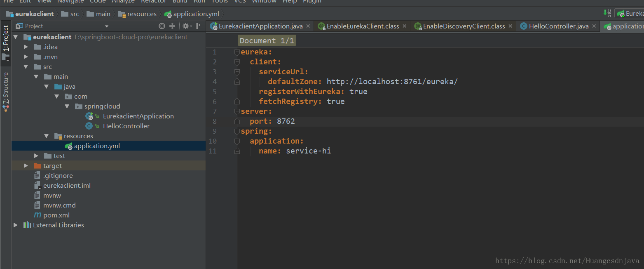Close the EurekaclientApplication.java tab
644x269 pixels.
(x=308, y=26)
